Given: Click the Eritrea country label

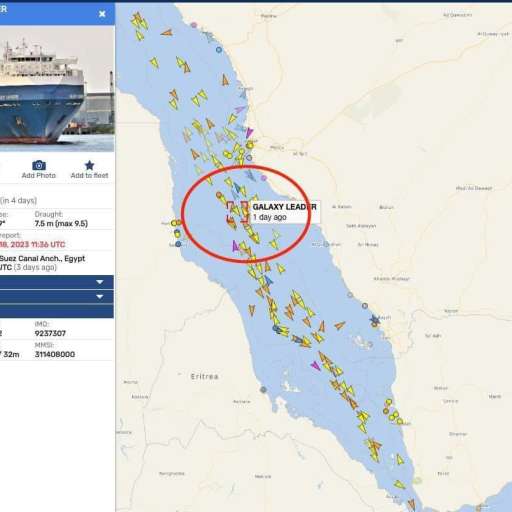Looking at the screenshot, I should point(205,376).
